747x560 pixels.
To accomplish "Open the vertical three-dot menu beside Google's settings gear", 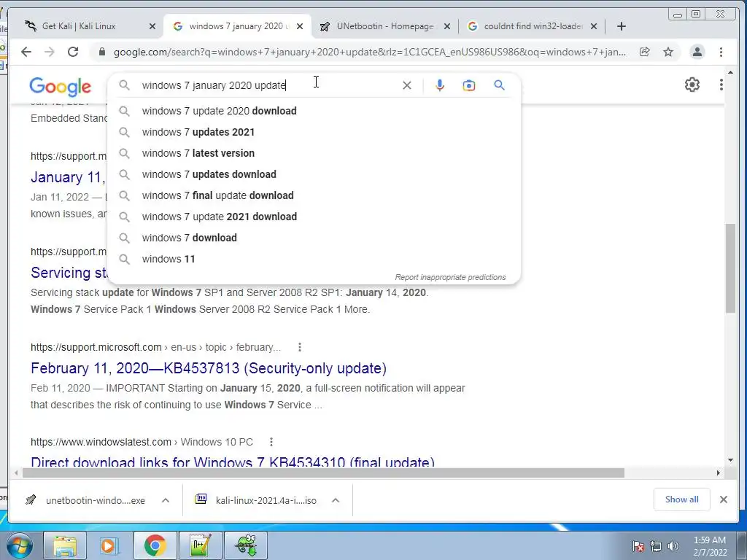I will 721,85.
